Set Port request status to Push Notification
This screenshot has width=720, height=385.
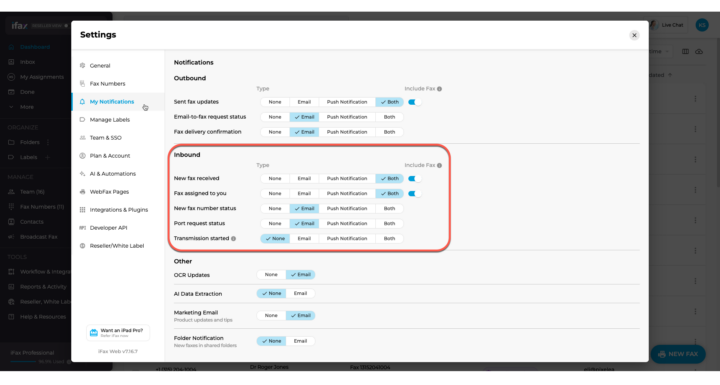pyautogui.click(x=347, y=224)
